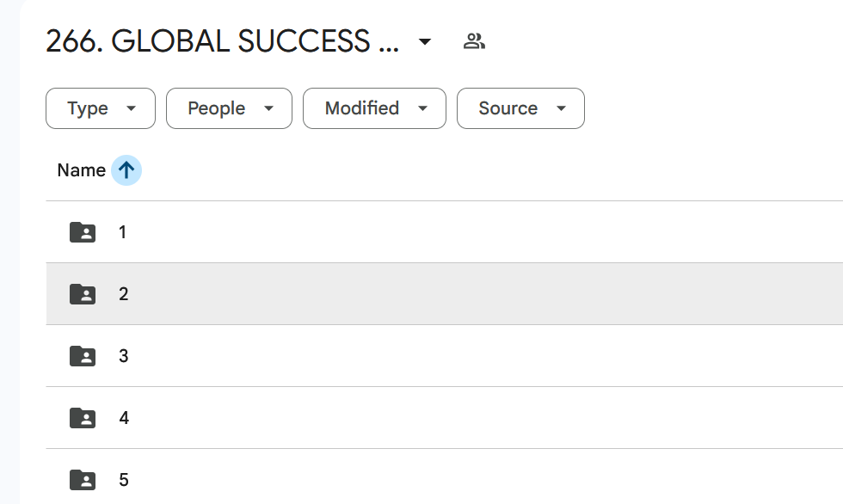This screenshot has height=504, width=843.
Task: Click the shared folder icon for folder 5
Action: pyautogui.click(x=83, y=480)
